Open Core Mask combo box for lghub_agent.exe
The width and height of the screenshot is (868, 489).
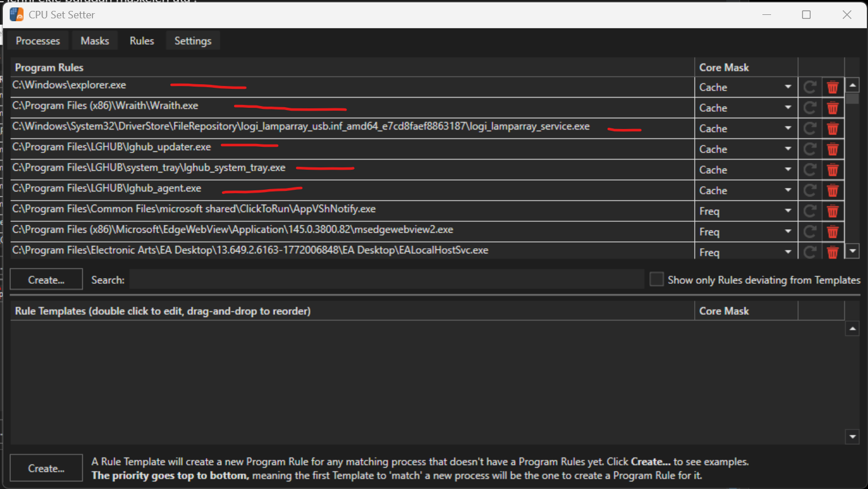point(746,190)
